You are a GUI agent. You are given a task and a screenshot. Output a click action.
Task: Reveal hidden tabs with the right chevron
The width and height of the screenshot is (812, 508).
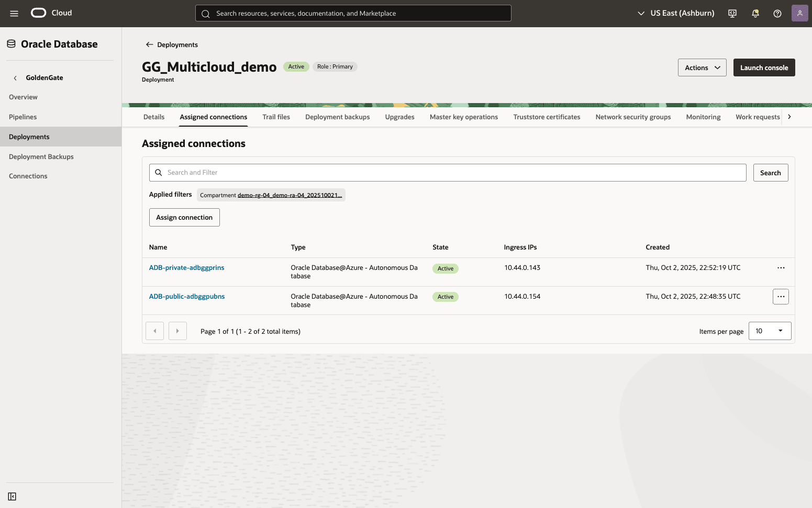[x=789, y=117]
